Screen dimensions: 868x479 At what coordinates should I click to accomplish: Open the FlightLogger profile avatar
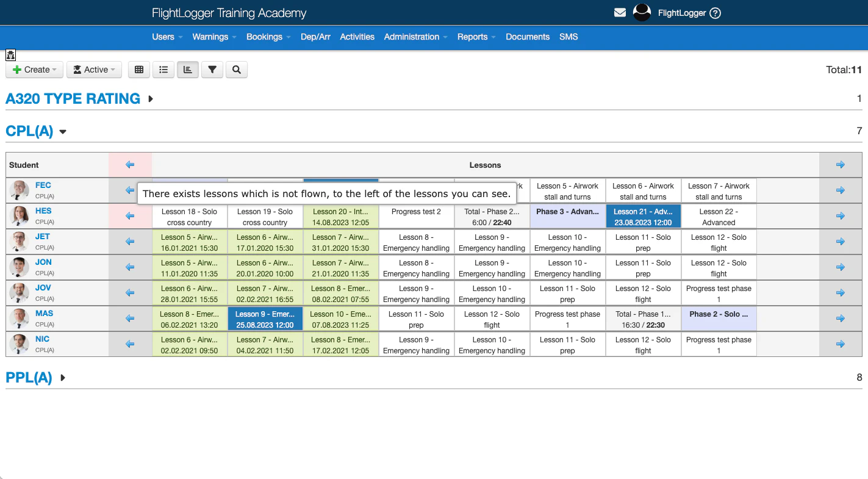point(642,12)
